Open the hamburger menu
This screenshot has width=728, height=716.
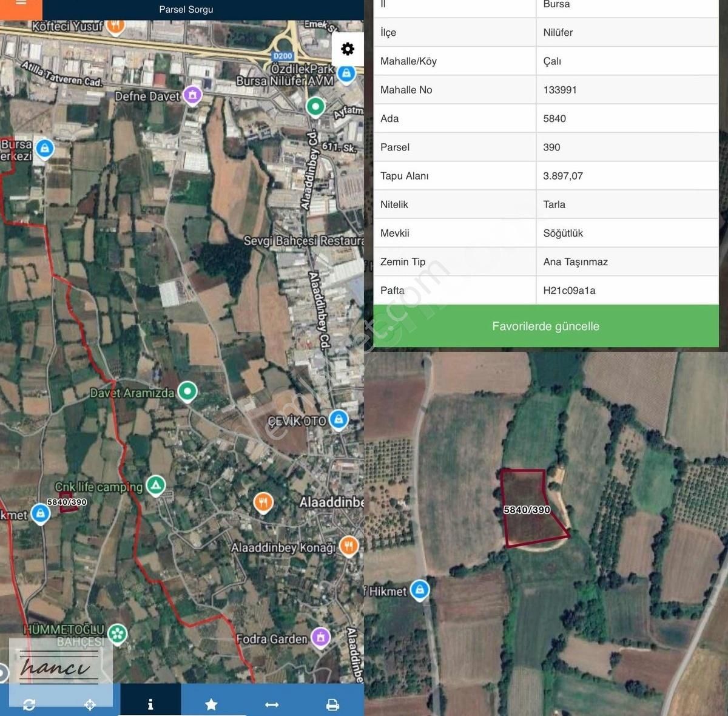21,5
